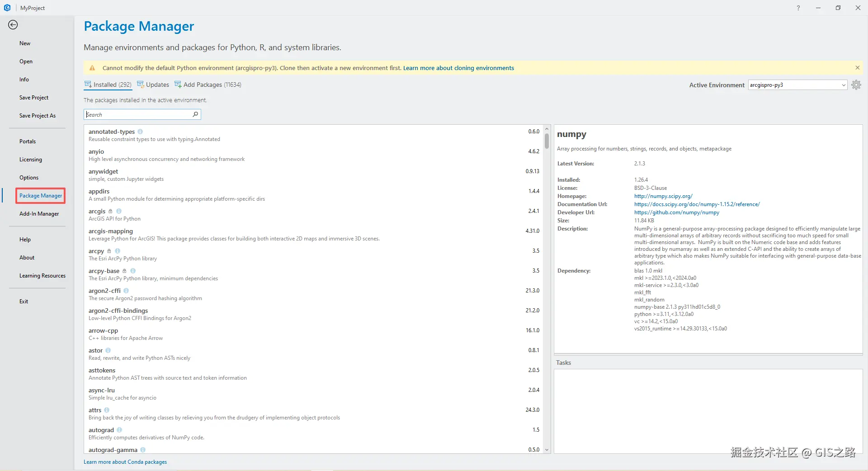
Task: Open the environment manager gear icon
Action: [856, 85]
